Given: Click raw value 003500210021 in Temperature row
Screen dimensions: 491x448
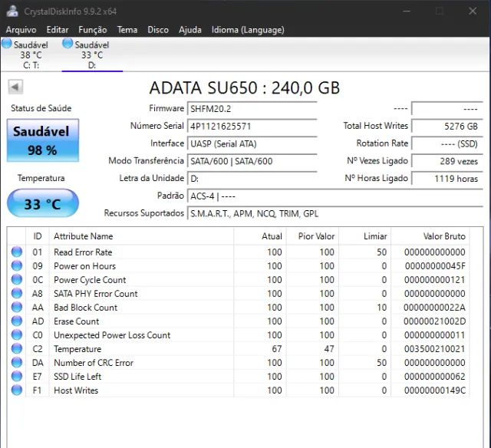Looking at the screenshot, I should point(435,349).
